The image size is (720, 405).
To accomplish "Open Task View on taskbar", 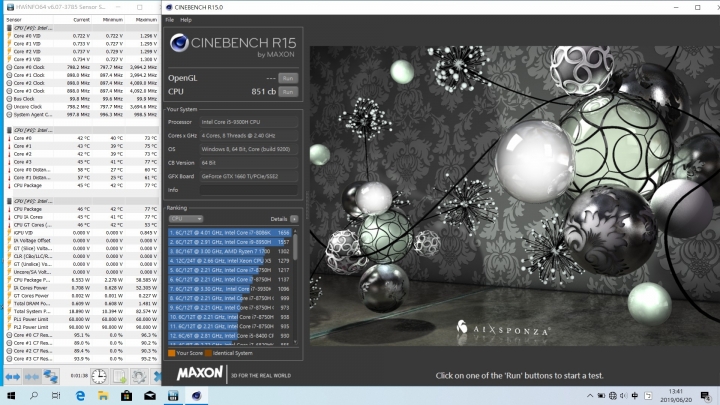I will pos(56,395).
